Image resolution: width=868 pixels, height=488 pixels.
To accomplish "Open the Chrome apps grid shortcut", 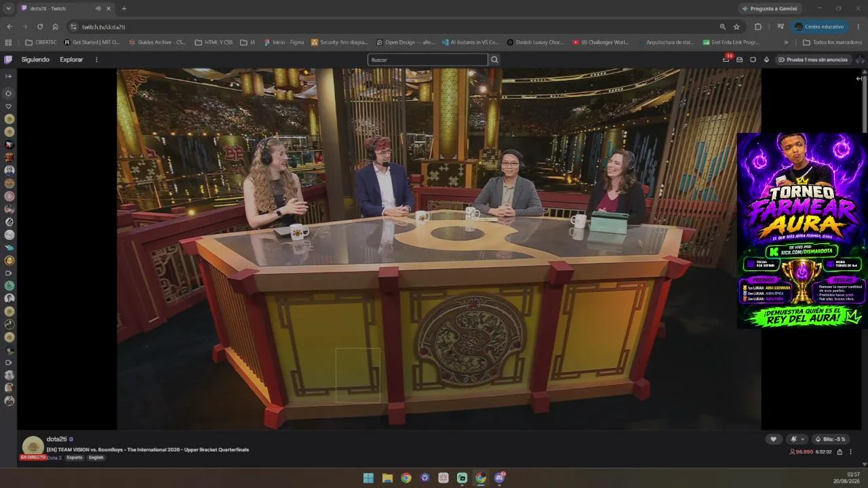I will coord(8,42).
